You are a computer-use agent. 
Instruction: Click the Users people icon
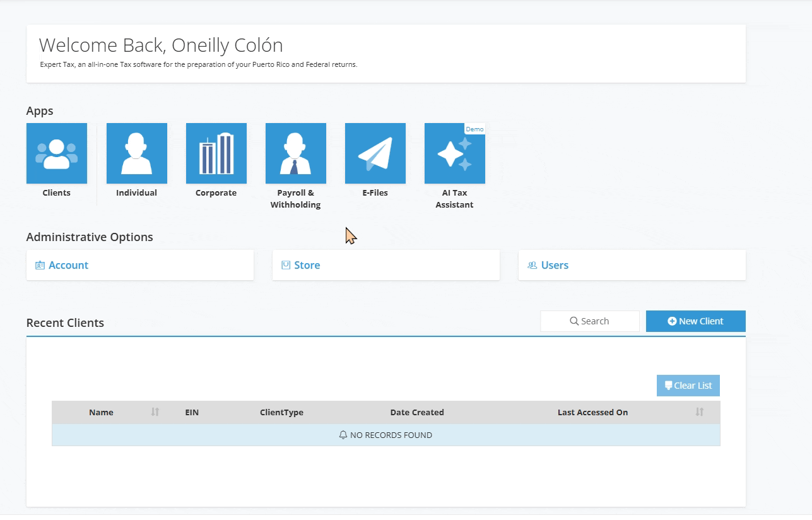(532, 266)
